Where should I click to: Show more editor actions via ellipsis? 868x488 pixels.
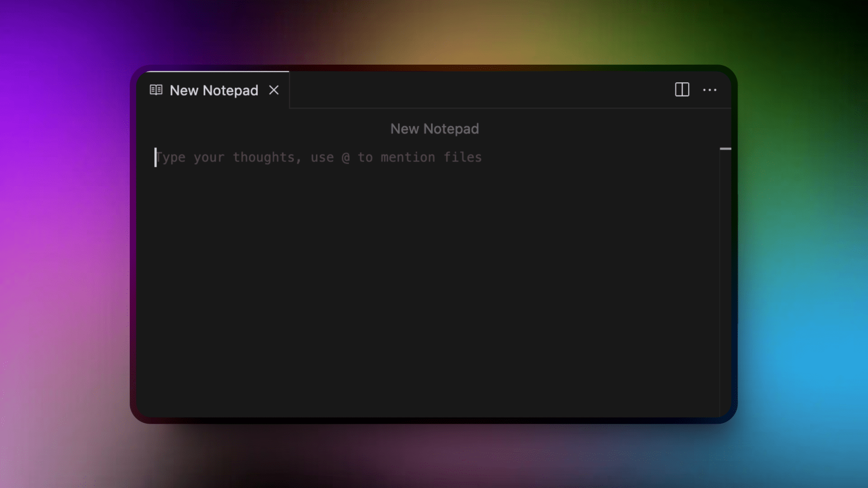709,90
